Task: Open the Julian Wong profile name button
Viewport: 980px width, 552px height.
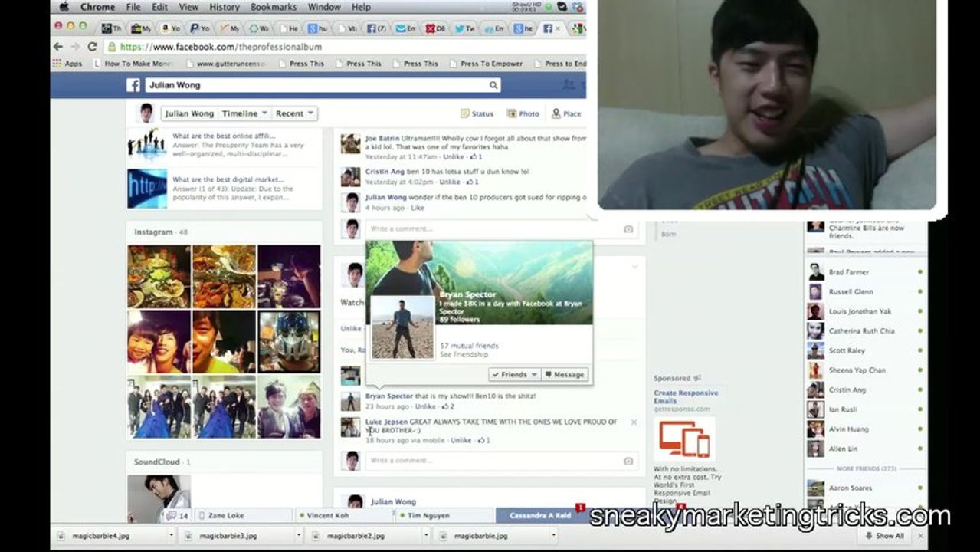Action: 189,113
